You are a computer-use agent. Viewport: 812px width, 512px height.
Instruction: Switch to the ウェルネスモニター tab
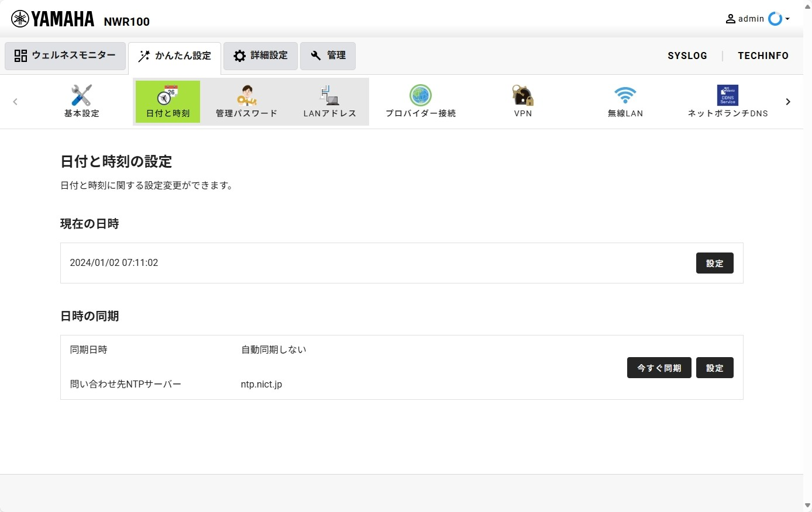[66, 56]
